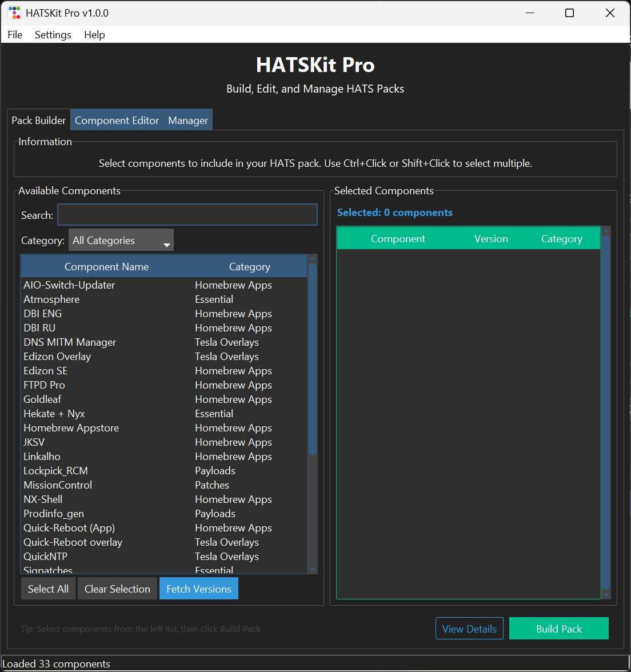Select Atmosphere in the component list
Screen dimensions: 631x672
[x=51, y=299]
